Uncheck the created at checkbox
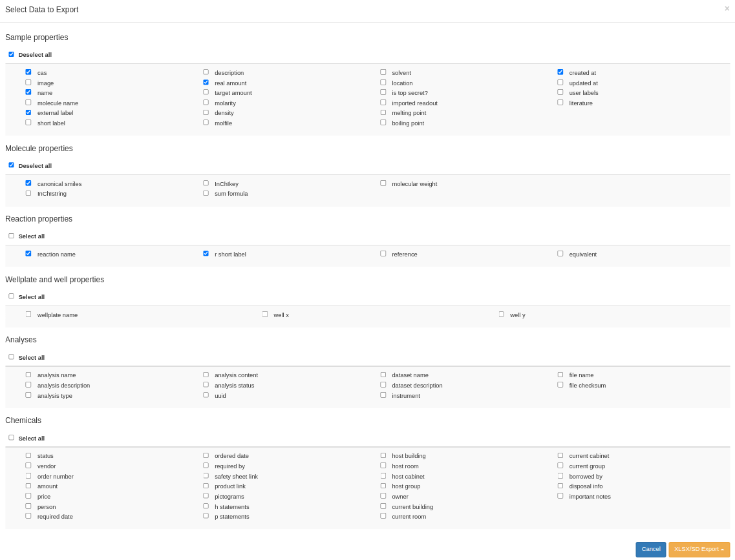Image resolution: width=735 pixels, height=560 pixels. (560, 72)
